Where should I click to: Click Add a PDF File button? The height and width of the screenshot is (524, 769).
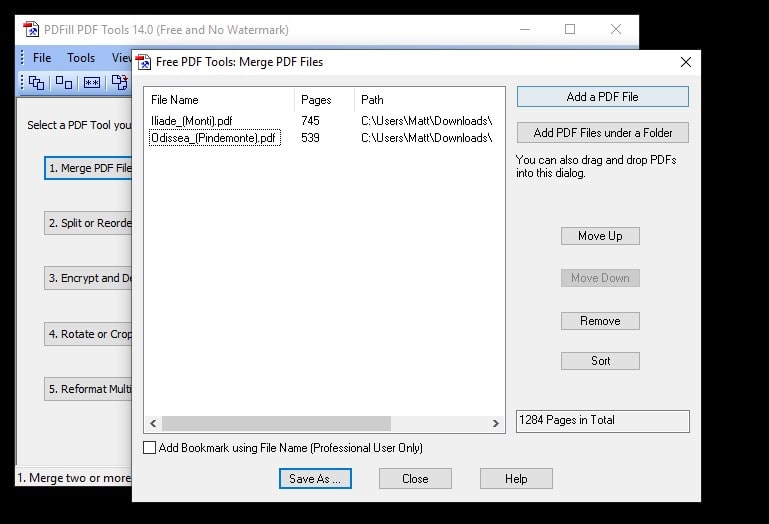coord(603,97)
